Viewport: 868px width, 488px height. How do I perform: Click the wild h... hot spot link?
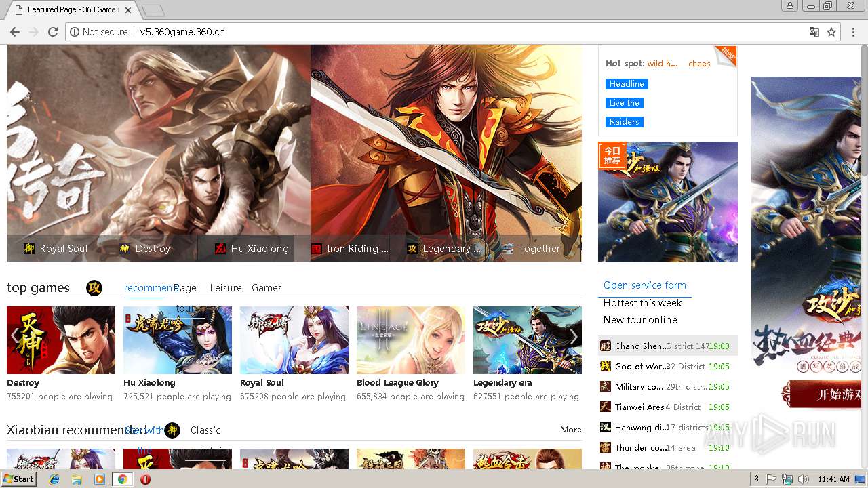tap(663, 64)
